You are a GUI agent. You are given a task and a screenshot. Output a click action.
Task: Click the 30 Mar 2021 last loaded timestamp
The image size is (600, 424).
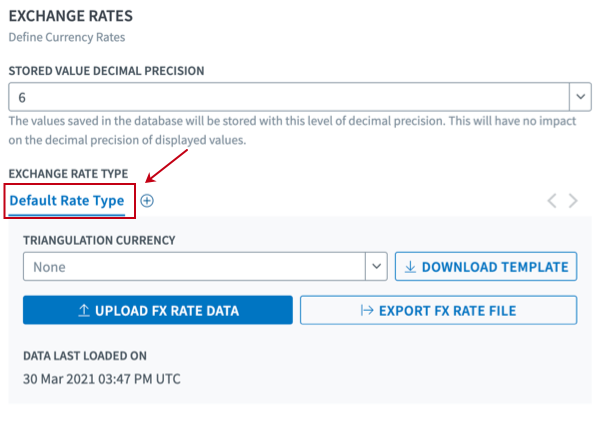point(101,379)
